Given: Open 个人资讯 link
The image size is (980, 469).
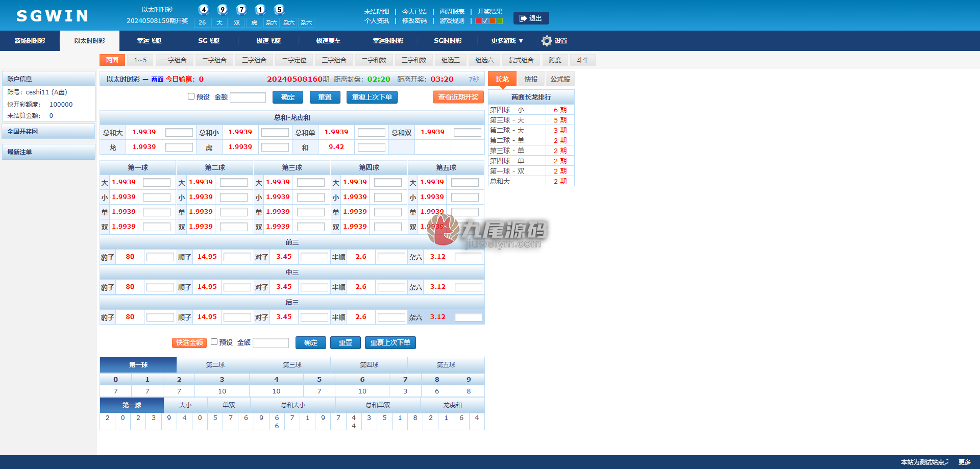Looking at the screenshot, I should point(377,21).
